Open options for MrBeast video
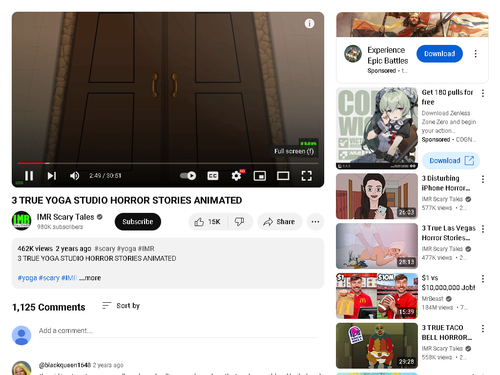This screenshot has width=500, height=375. [x=483, y=279]
